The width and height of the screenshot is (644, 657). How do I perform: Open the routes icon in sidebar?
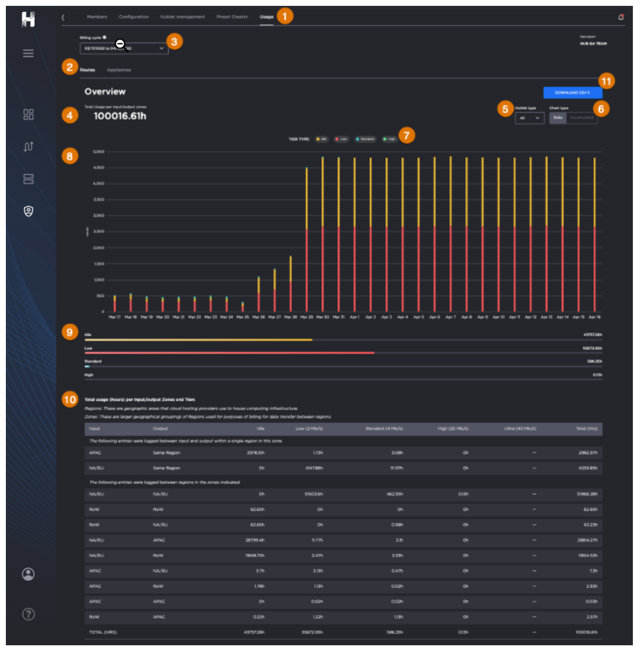coord(28,147)
